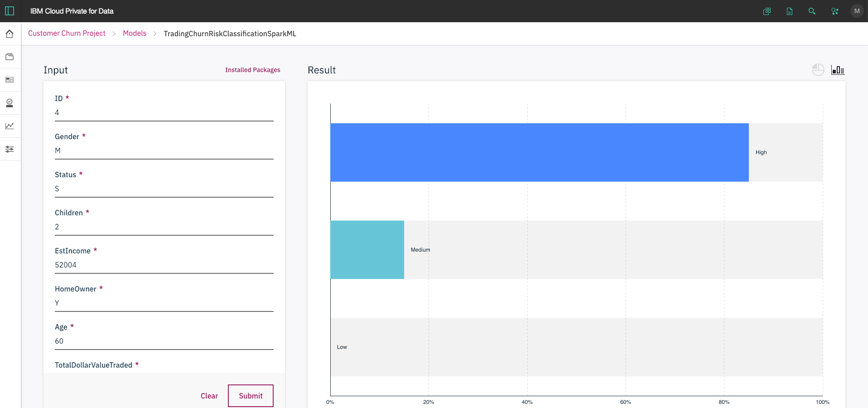Open the line chart analytics sidebar icon
Viewport: 868px width, 408px height.
(10, 126)
